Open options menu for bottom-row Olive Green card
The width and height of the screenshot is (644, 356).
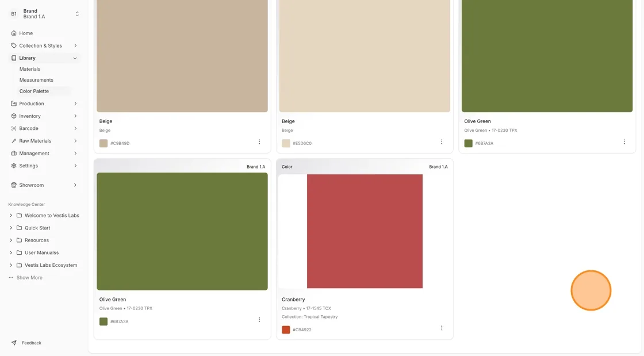[259, 320]
